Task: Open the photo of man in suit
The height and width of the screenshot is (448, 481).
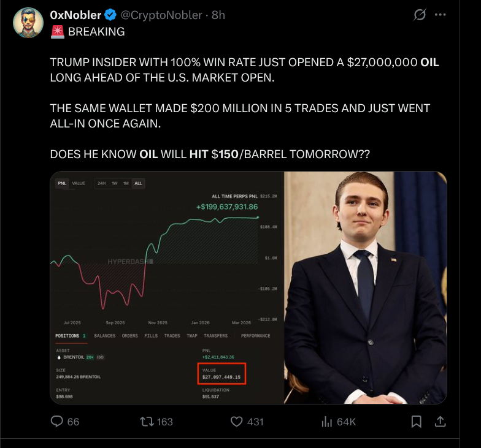Action: 365,287
